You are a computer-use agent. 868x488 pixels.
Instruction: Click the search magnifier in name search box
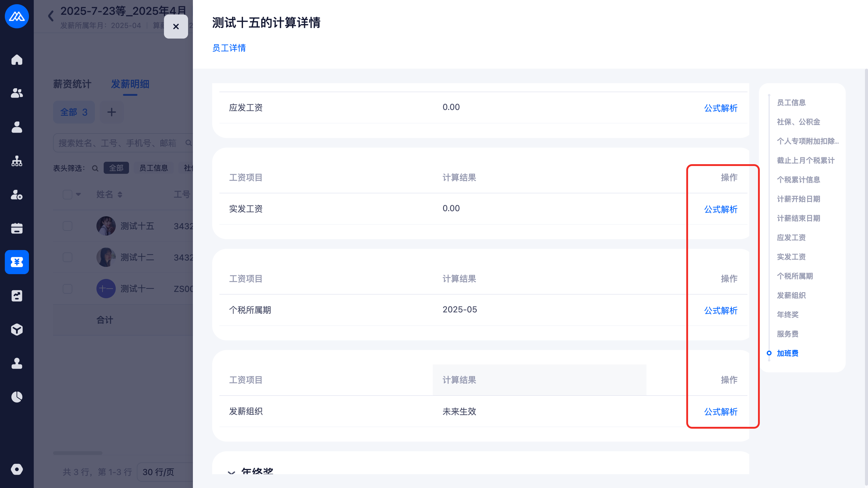pos(188,143)
